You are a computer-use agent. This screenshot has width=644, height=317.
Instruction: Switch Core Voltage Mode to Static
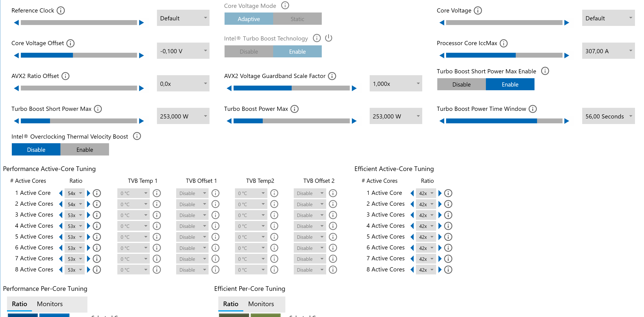click(297, 19)
